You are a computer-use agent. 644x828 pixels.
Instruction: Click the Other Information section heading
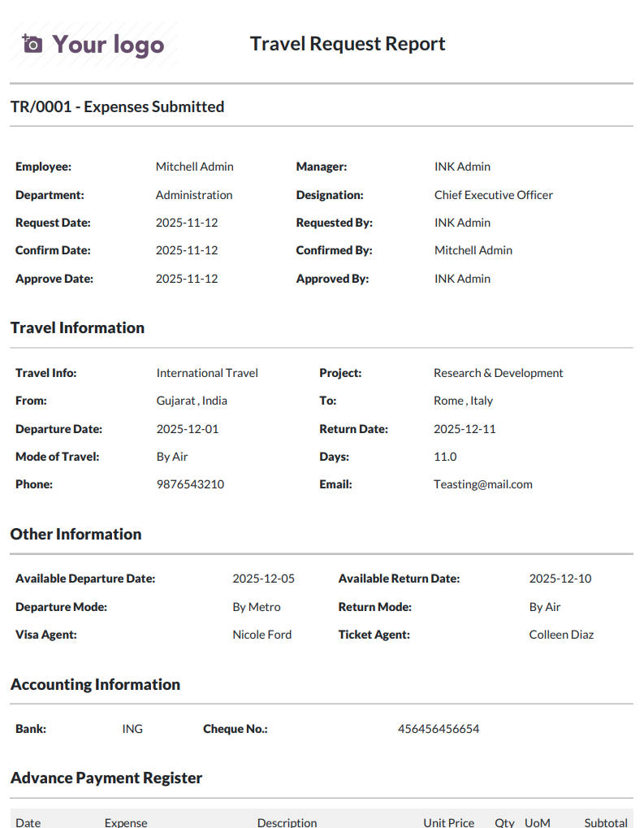point(76,535)
